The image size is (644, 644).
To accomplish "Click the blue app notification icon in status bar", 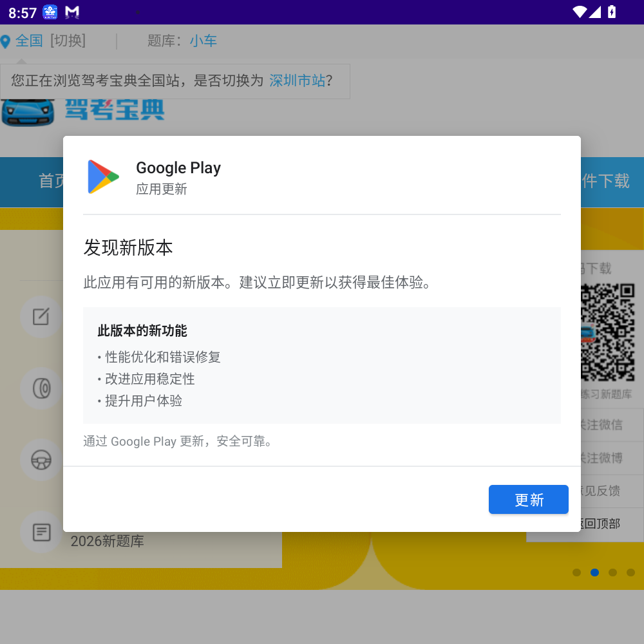I will coord(50,12).
